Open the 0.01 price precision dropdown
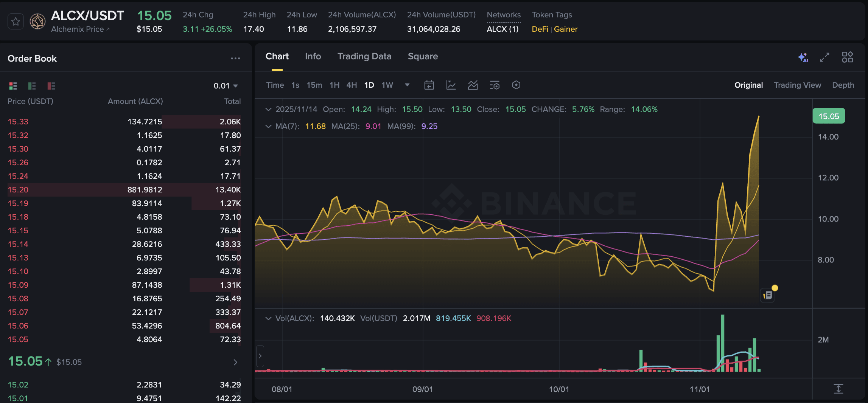Image resolution: width=868 pixels, height=403 pixels. point(226,86)
